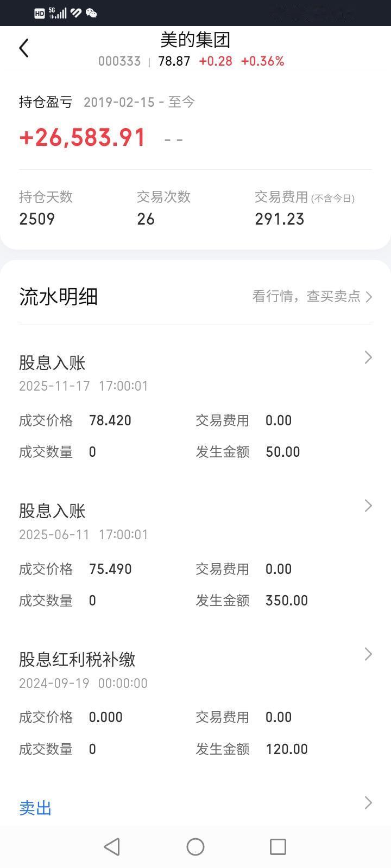Open 看行情，查买卖点 link

(312, 296)
